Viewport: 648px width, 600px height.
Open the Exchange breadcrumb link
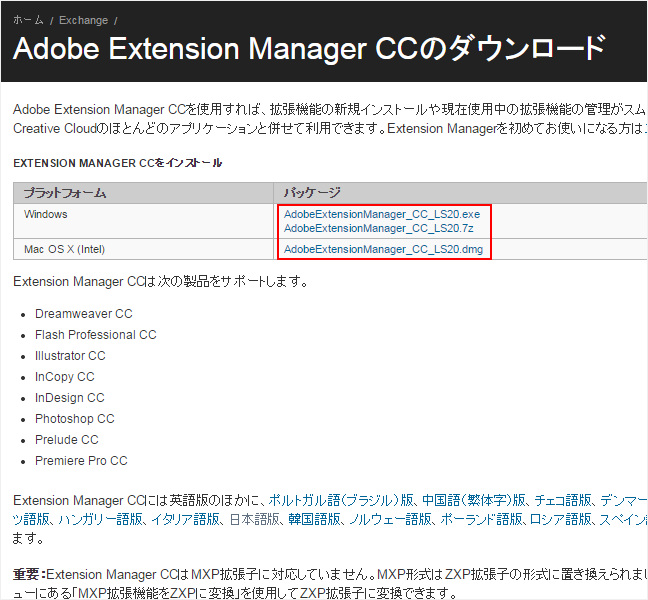(x=84, y=20)
